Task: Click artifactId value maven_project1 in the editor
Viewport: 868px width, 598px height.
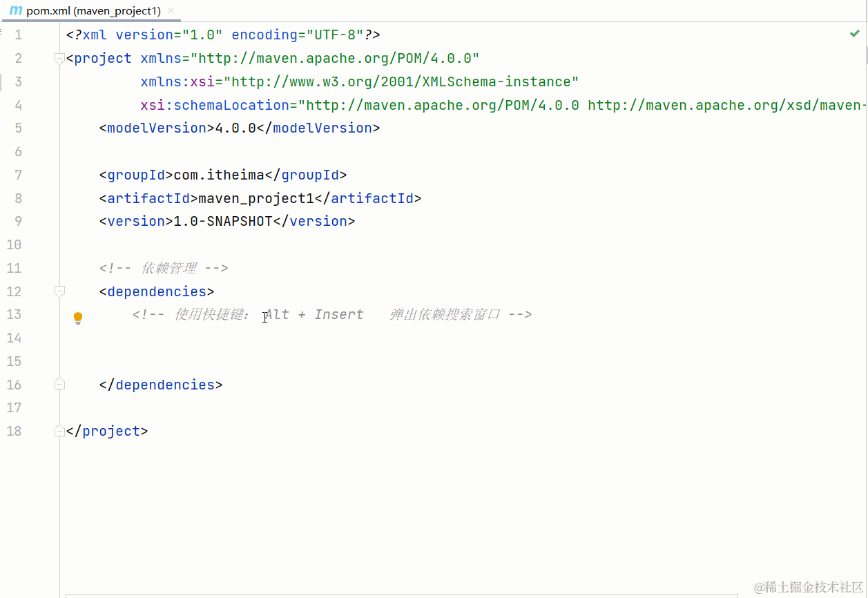Action: pos(256,198)
